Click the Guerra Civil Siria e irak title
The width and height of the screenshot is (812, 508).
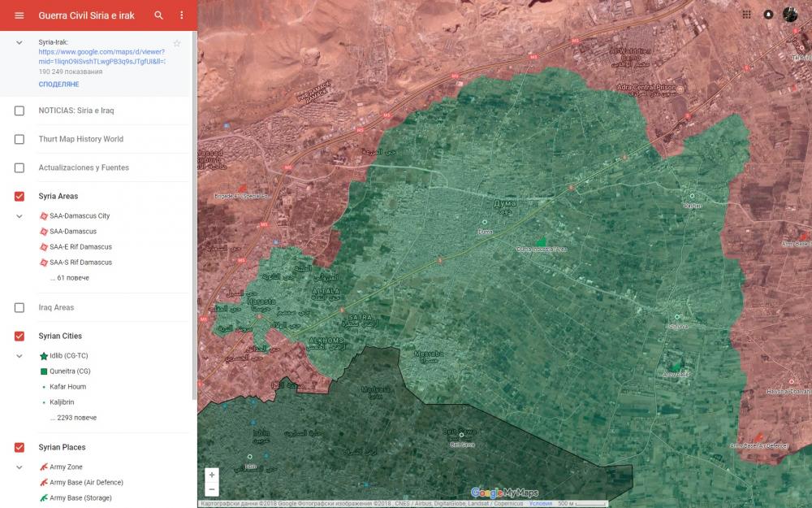coord(87,15)
